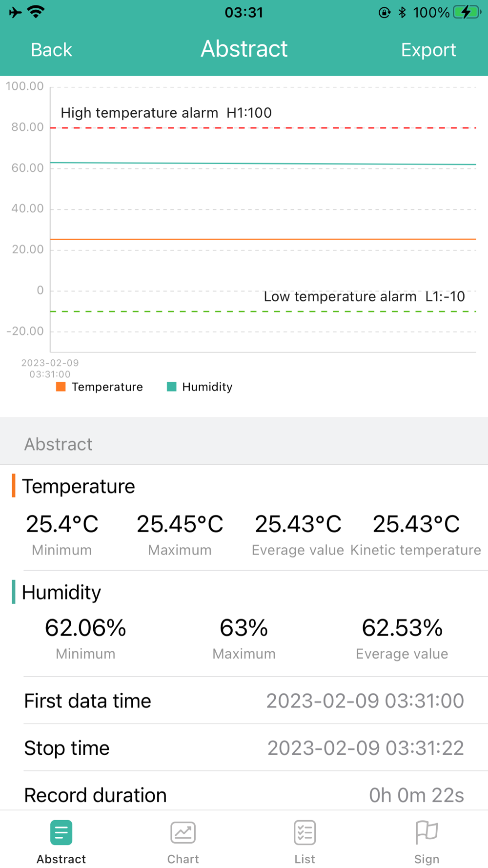Tap the teal Humidity legend swatch
Screen dimensions: 488x868
[171, 387]
